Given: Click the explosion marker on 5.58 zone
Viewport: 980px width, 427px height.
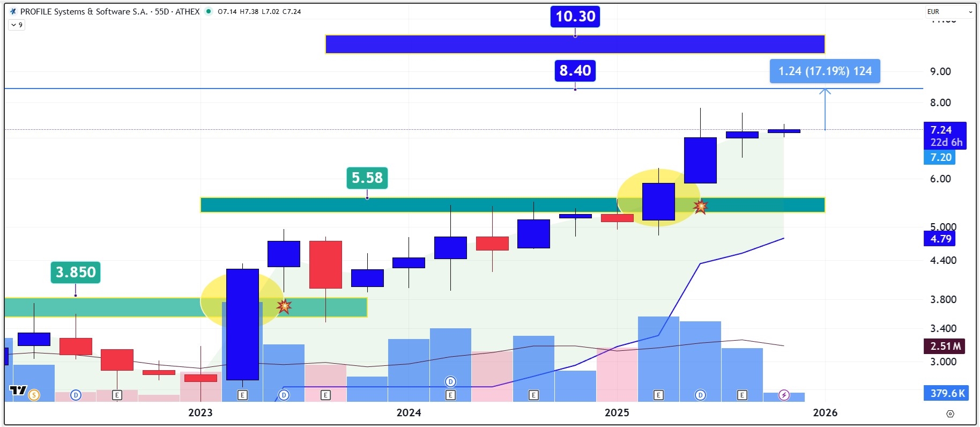Looking at the screenshot, I should (x=700, y=206).
